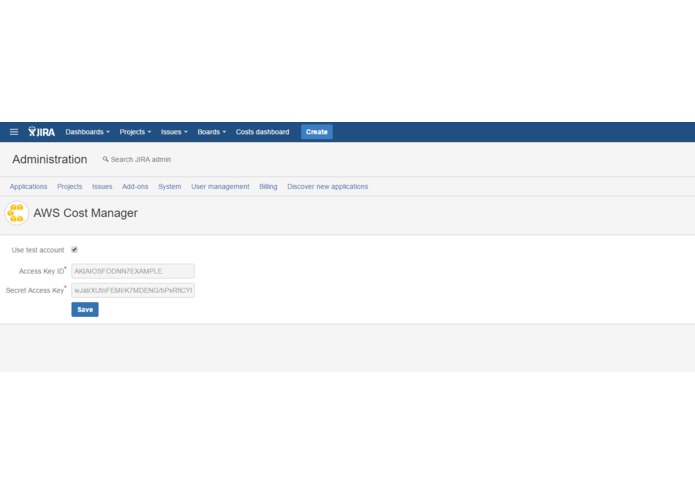Click the Secret Access Key label
This screenshot has width=695, height=494.
pyautogui.click(x=35, y=291)
